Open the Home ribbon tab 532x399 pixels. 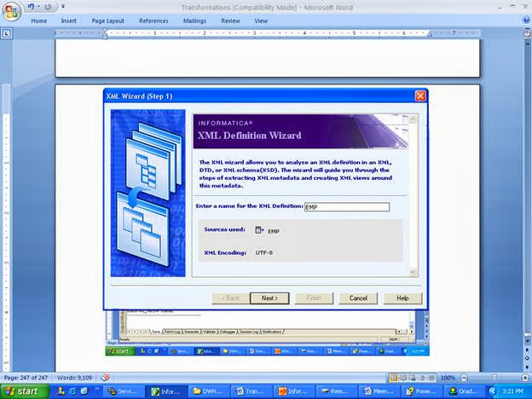(39, 21)
